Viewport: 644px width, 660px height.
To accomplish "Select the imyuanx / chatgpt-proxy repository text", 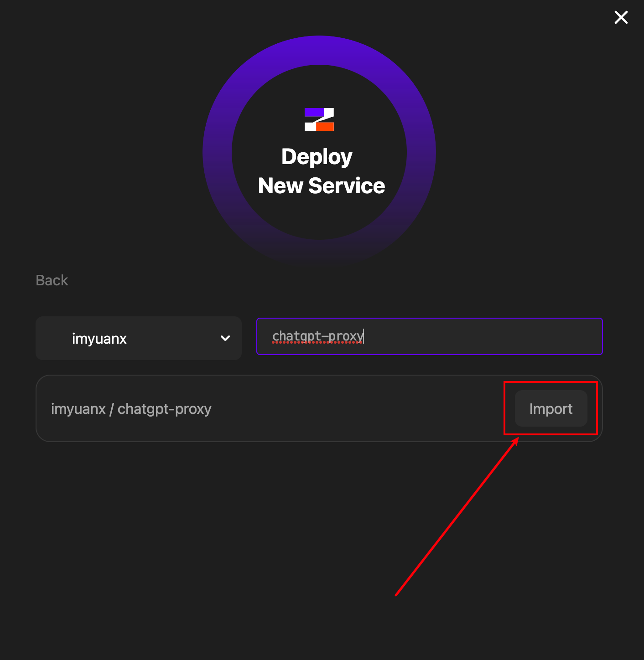I will tap(131, 409).
